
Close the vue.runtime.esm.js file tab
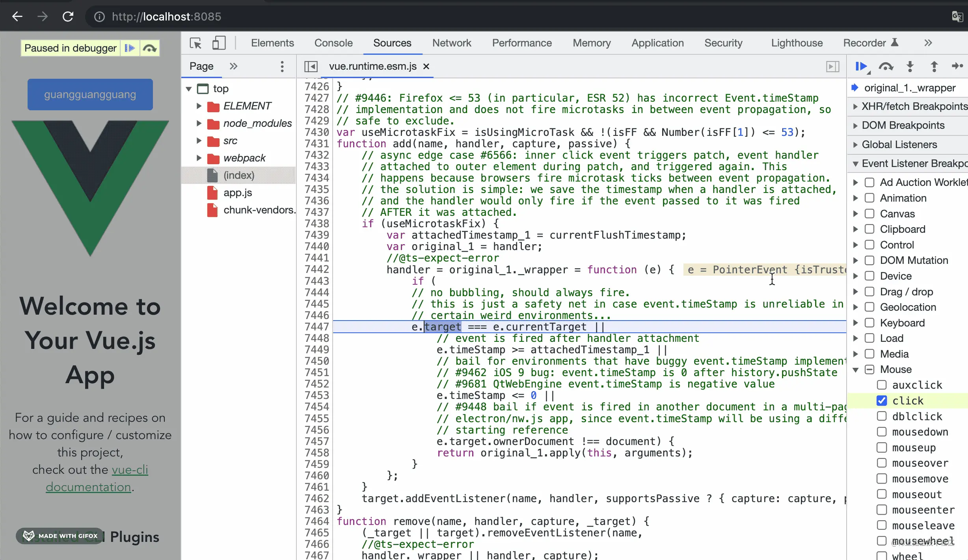click(x=426, y=67)
